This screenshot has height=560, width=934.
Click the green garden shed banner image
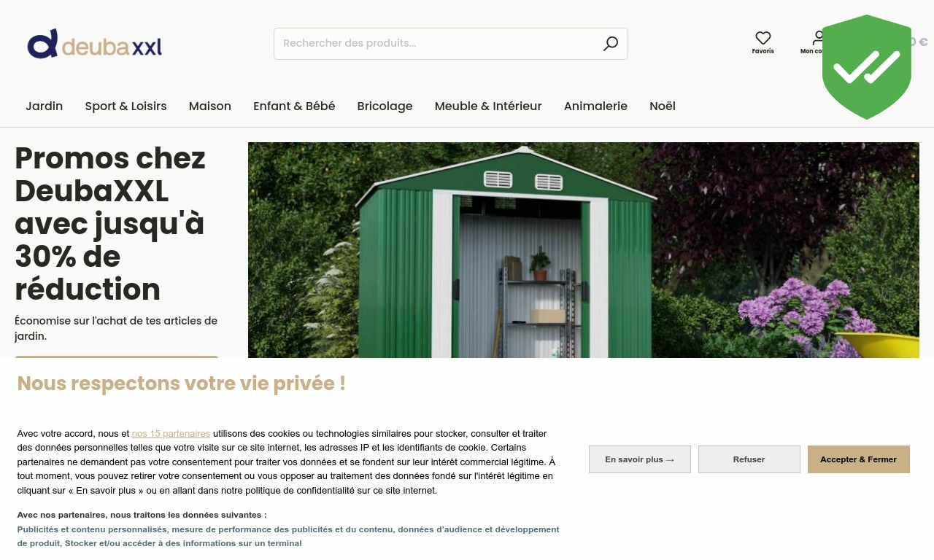click(x=584, y=250)
